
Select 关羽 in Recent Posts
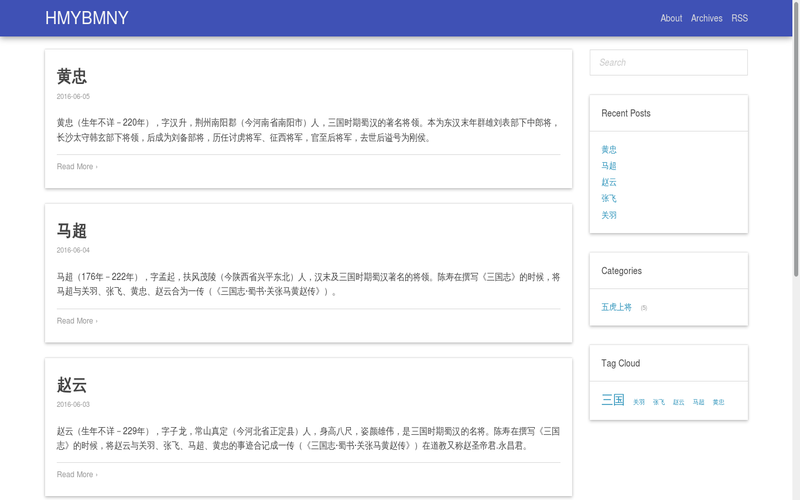[x=609, y=215]
